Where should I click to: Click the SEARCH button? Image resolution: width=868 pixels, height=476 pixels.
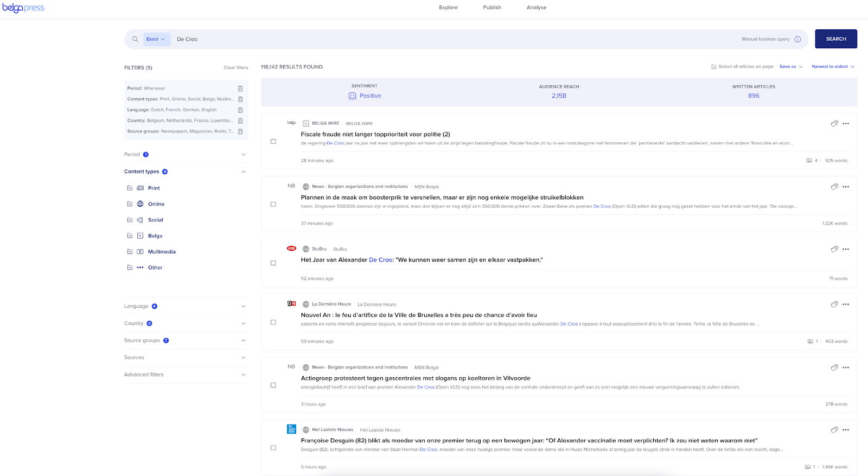point(836,39)
